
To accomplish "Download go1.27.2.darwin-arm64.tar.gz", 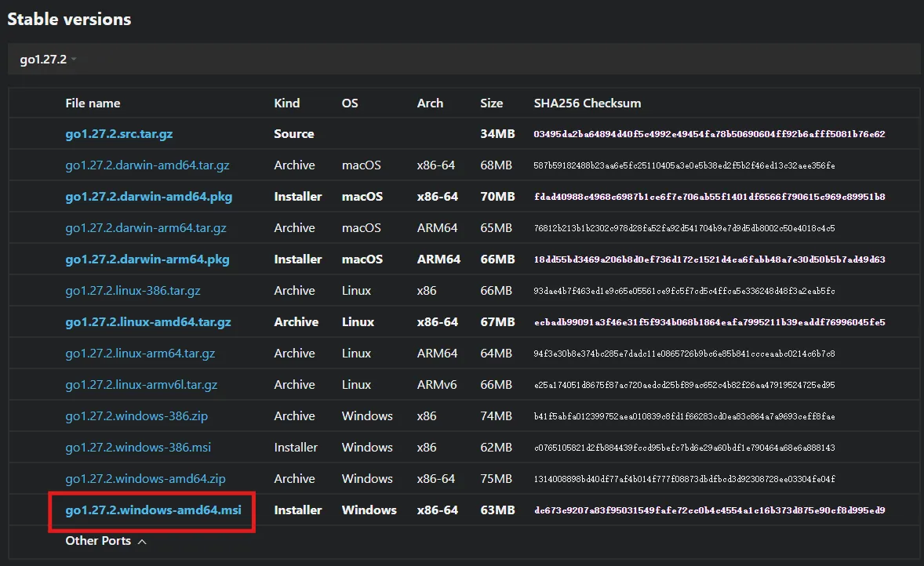I will coord(146,228).
